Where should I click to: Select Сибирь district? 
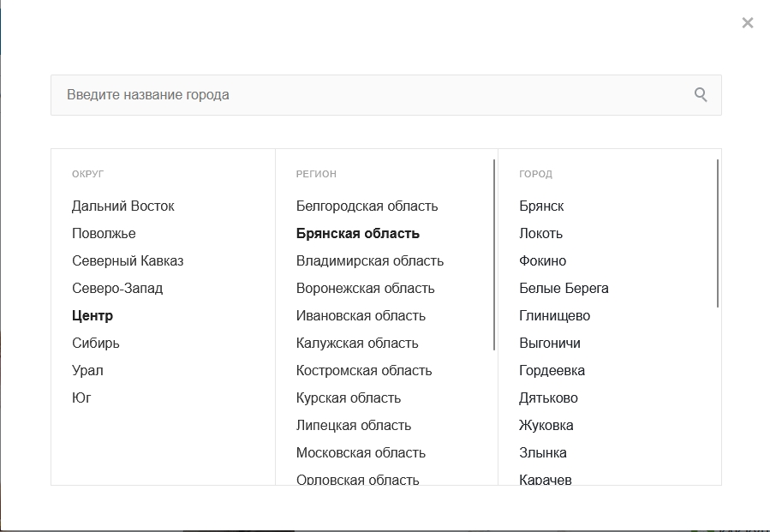[96, 343]
